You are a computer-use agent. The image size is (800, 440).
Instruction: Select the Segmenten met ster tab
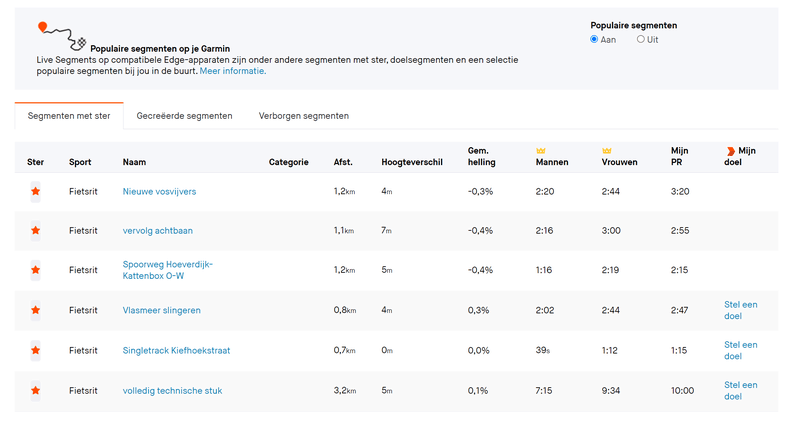click(x=69, y=116)
